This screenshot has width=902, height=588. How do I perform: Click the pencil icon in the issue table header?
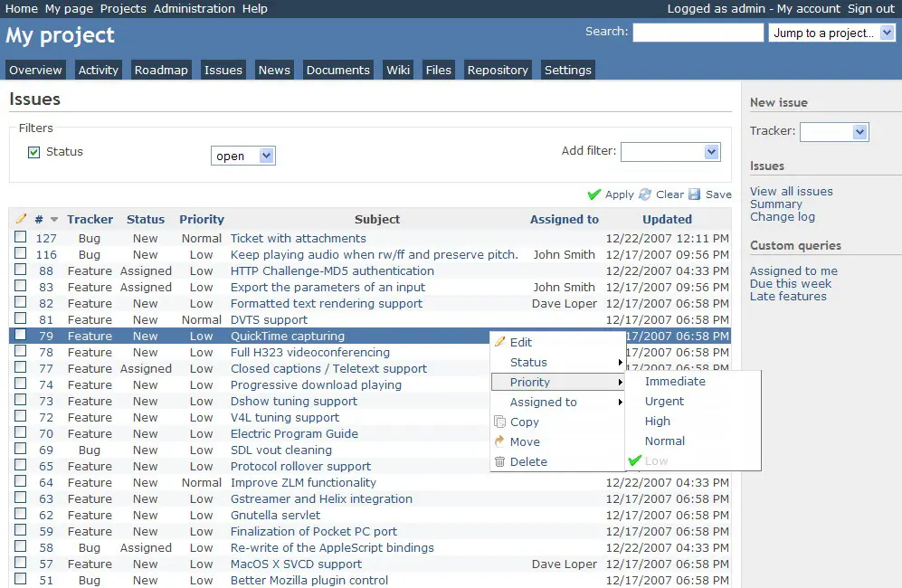coord(22,219)
